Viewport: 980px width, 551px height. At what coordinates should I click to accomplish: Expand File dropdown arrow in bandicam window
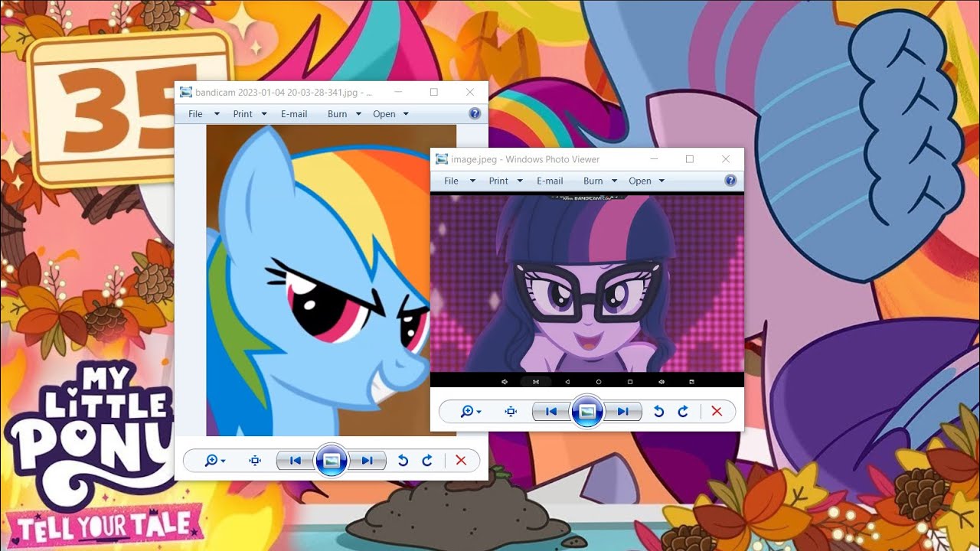click(217, 114)
